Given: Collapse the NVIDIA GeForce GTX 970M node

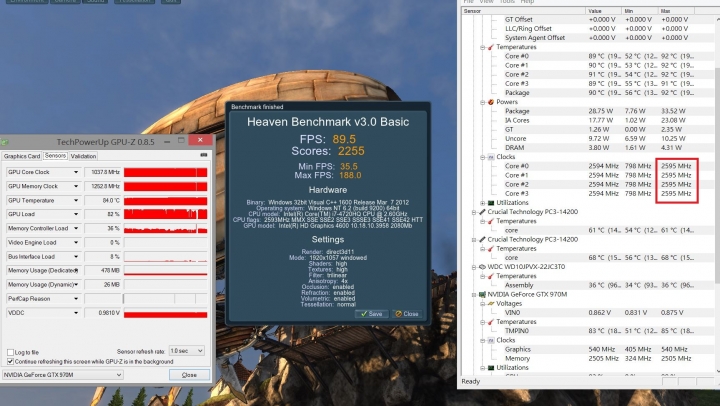Looking at the screenshot, I should pyautogui.click(x=474, y=294).
